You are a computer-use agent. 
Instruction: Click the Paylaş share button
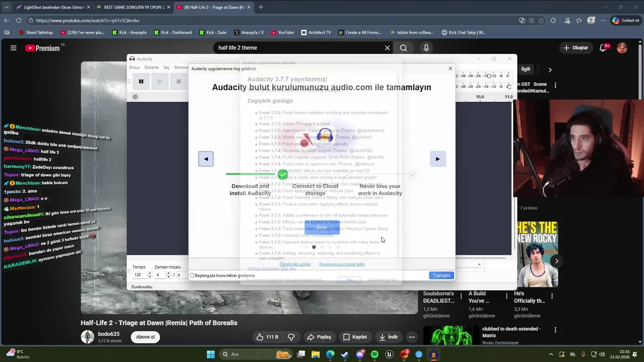point(319,337)
